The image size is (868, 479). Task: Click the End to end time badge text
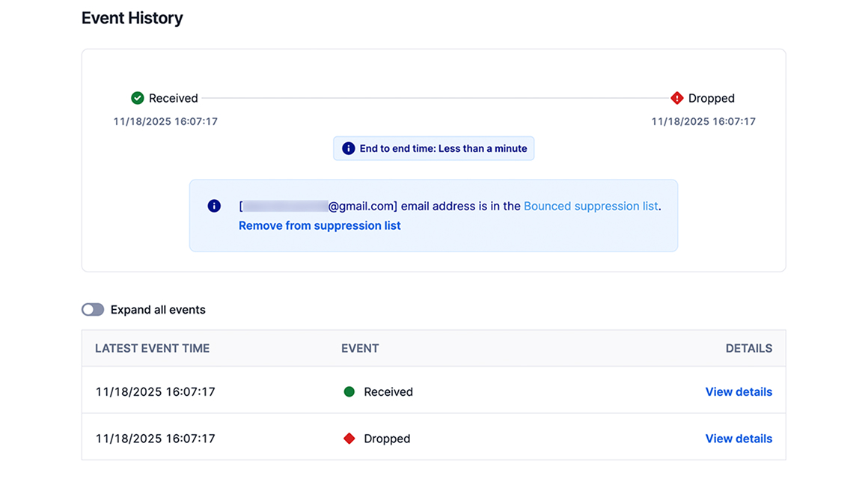[443, 148]
